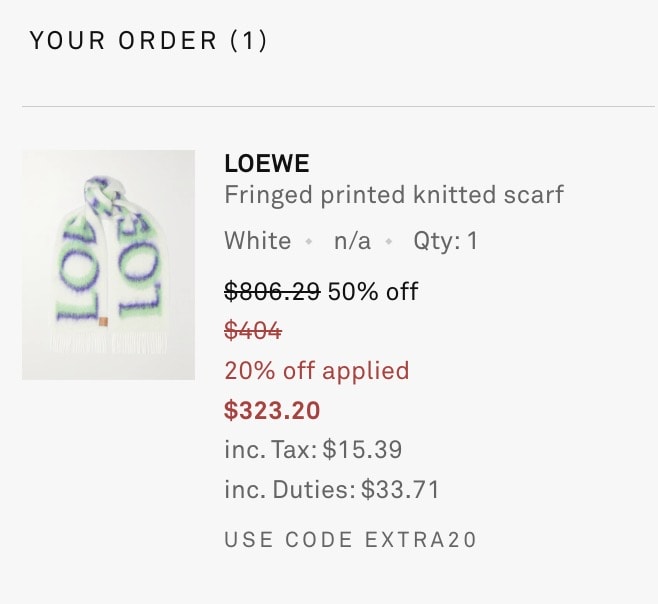Click the YOUR ORDER (1) heading
The height and width of the screenshot is (604, 658).
tap(148, 41)
